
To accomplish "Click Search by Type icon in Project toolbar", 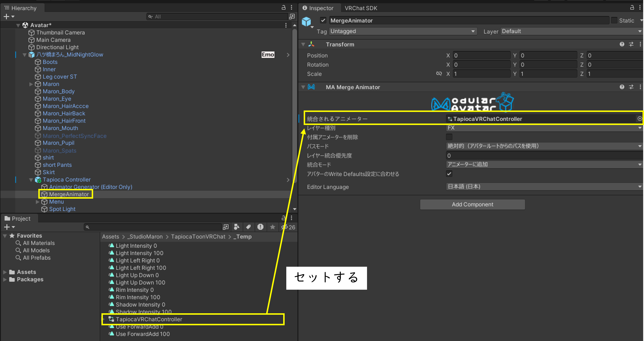I will (236, 227).
